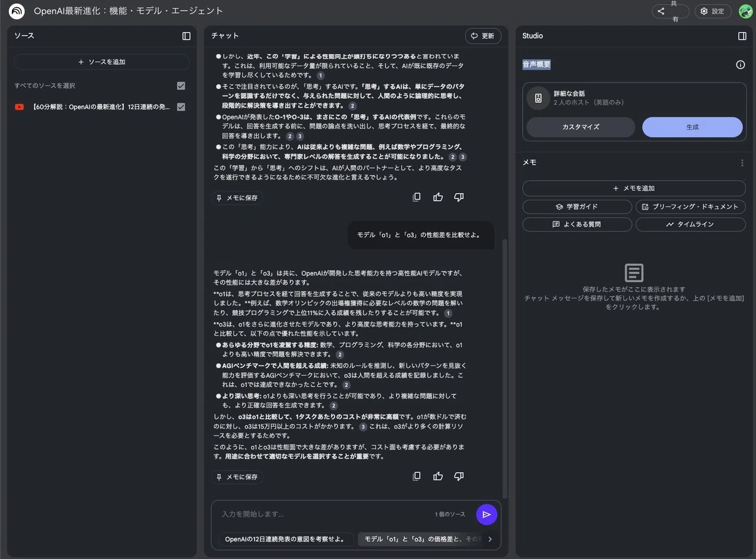The width and height of the screenshot is (756, 559).
Task: Open citation 1 after 上位11%に入る成績 sentence
Action: [x=448, y=313]
